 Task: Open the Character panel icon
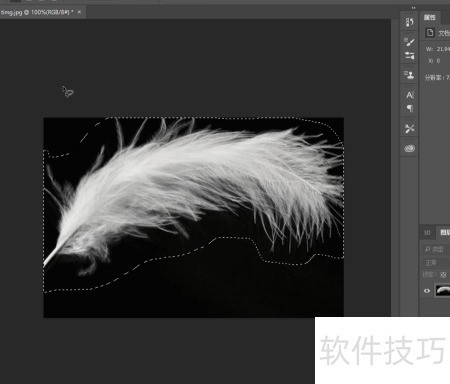tap(410, 95)
